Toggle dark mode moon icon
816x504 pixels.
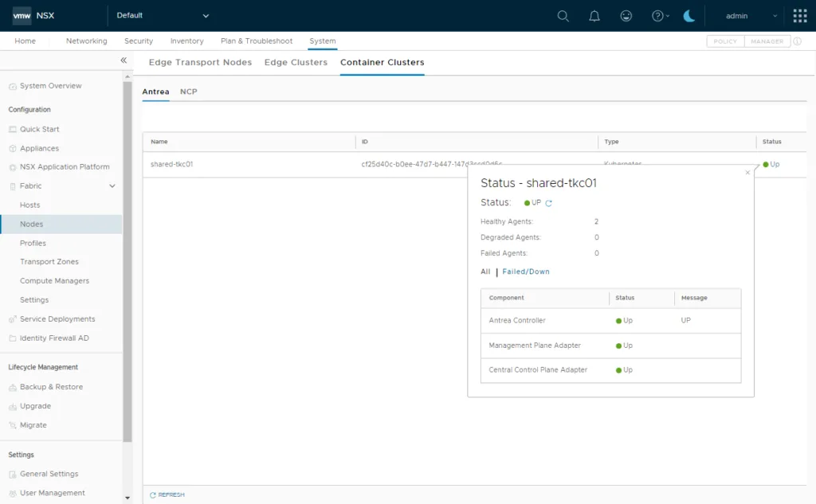689,16
